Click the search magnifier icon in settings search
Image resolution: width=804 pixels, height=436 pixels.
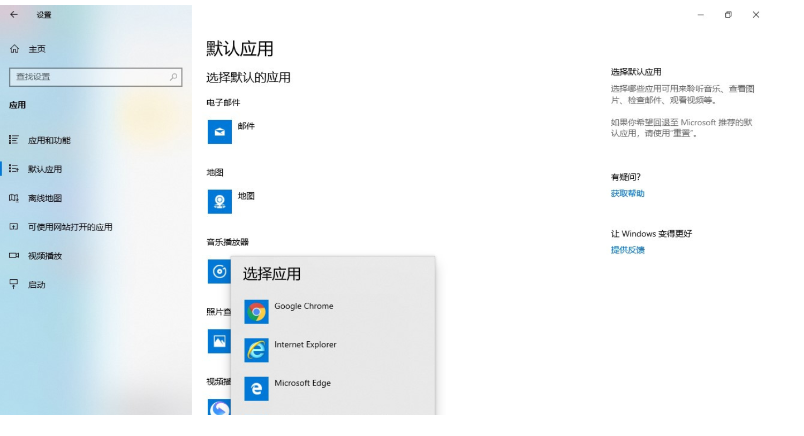point(174,77)
